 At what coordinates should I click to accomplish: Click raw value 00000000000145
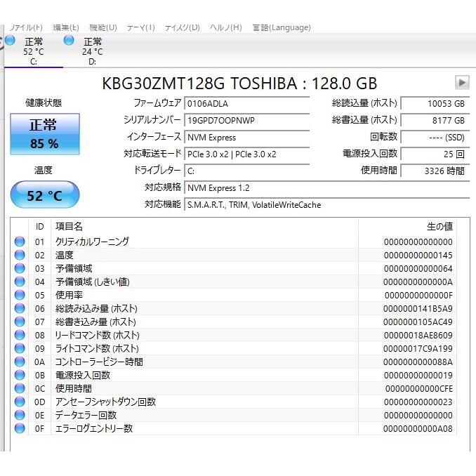418,256
